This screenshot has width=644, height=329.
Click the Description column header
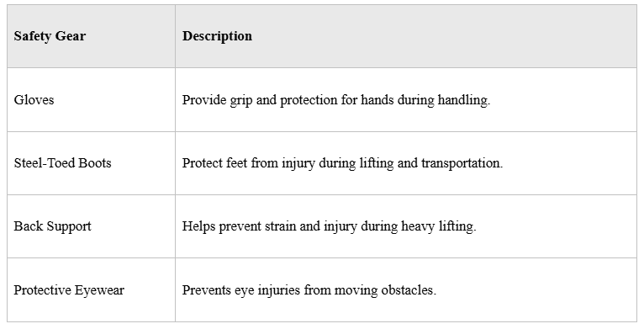pos(406,36)
